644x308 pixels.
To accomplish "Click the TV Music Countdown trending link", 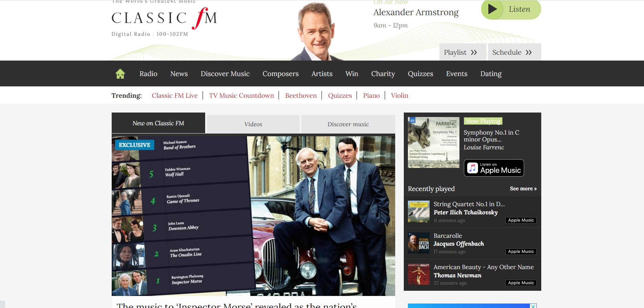I will (x=241, y=96).
